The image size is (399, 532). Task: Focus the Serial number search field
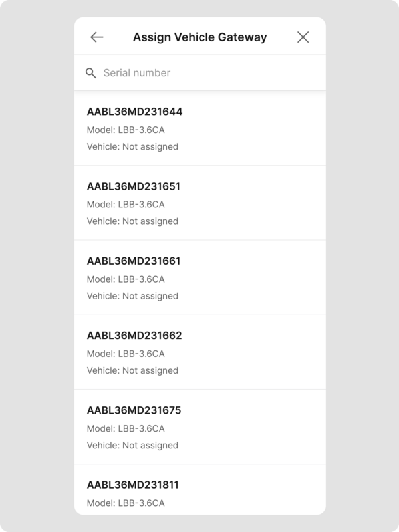pos(206,73)
